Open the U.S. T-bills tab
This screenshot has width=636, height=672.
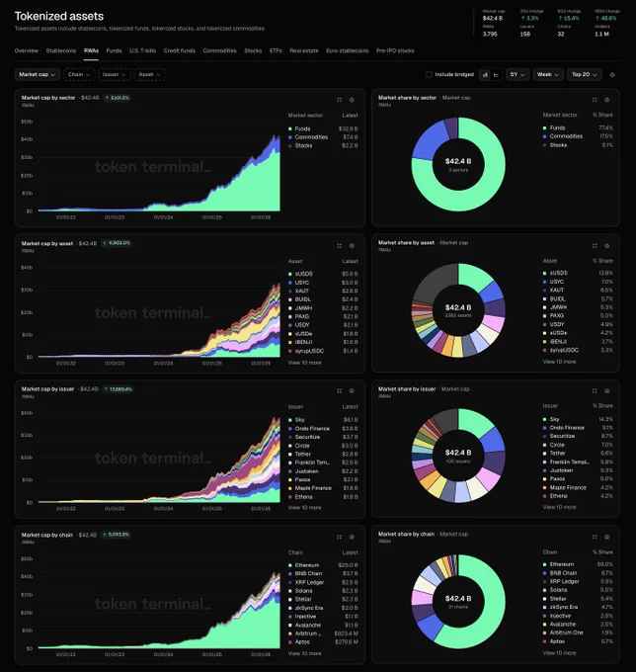click(142, 50)
